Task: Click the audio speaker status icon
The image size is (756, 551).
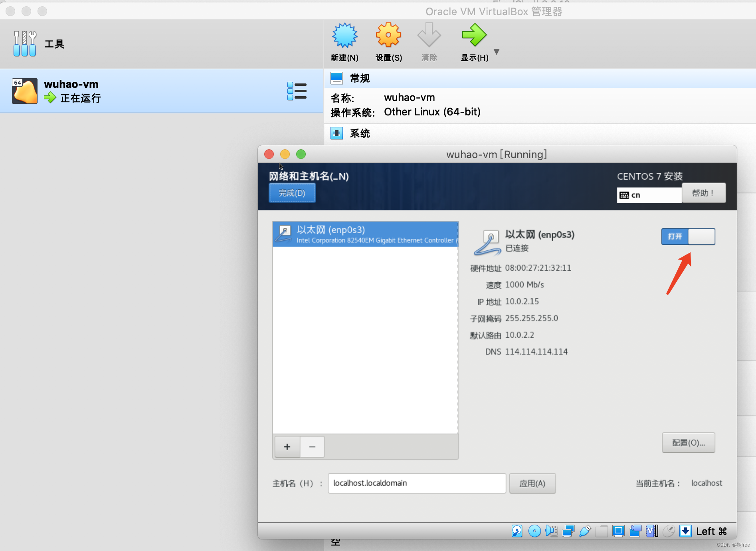Action: (x=551, y=531)
